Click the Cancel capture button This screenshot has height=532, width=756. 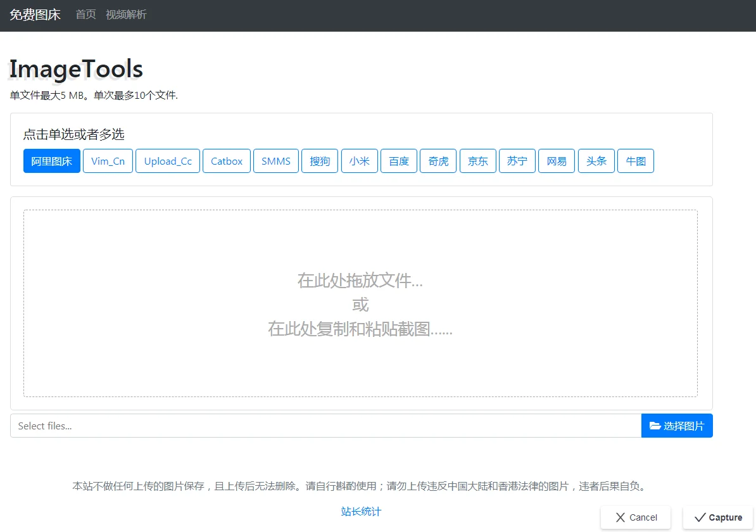pos(636,517)
